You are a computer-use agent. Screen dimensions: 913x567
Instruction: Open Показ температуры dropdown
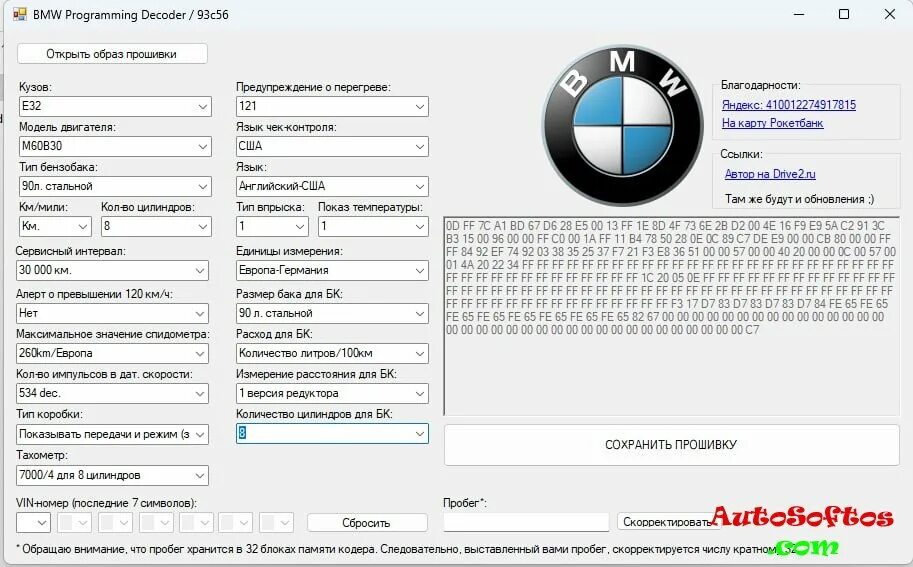(x=373, y=226)
